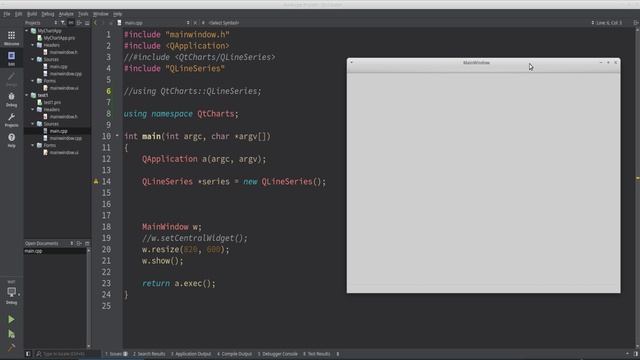Open the Build menu
640x360 pixels.
click(x=32, y=14)
